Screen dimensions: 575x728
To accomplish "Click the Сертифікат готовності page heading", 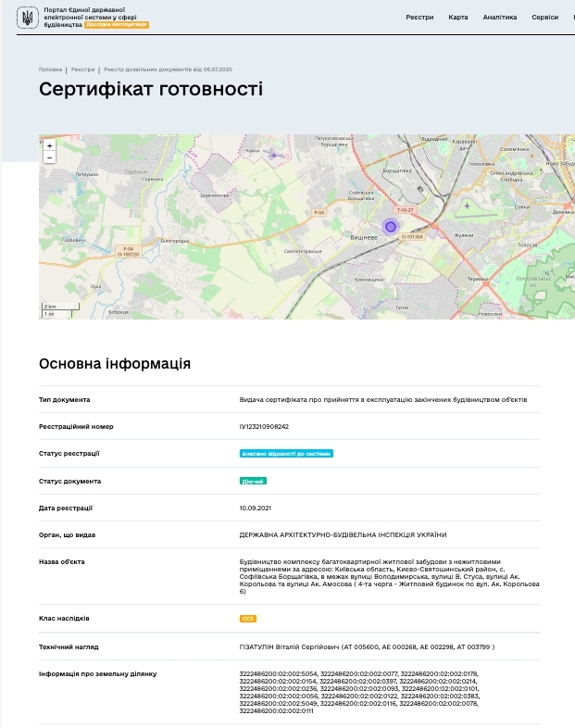I will (151, 89).
